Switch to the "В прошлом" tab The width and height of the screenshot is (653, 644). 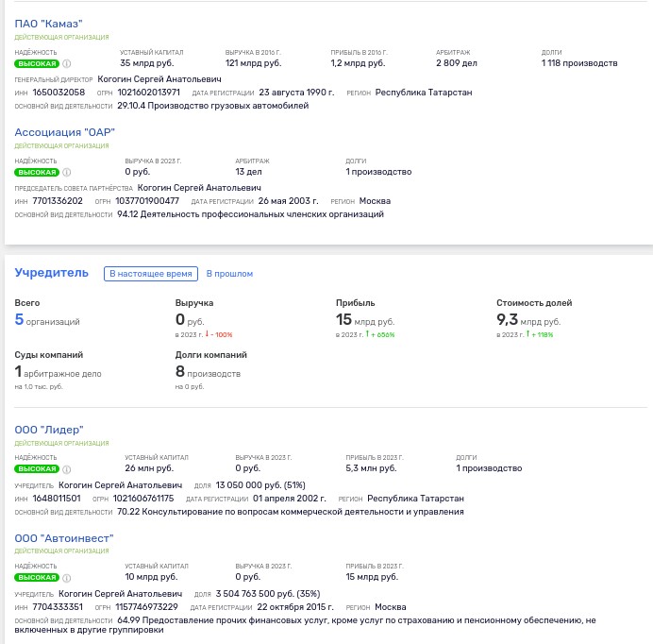click(x=229, y=274)
